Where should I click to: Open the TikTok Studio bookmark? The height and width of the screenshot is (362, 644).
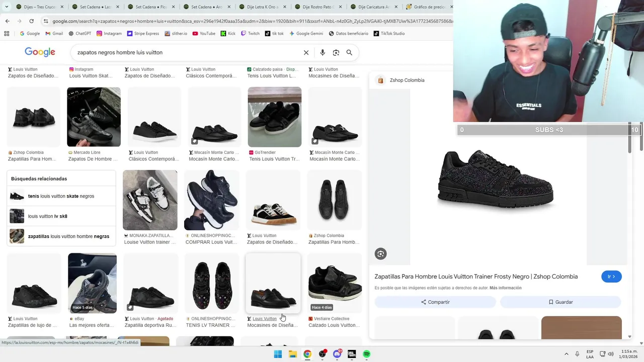(389, 34)
